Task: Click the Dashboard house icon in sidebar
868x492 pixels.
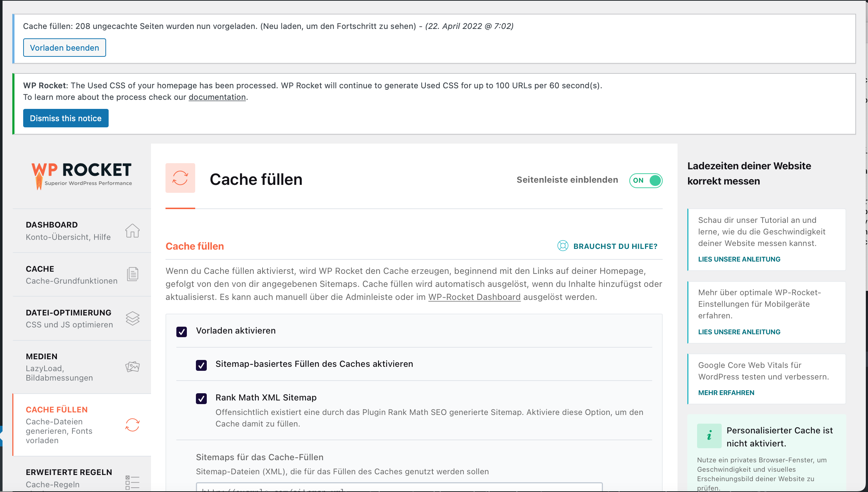Action: tap(133, 230)
